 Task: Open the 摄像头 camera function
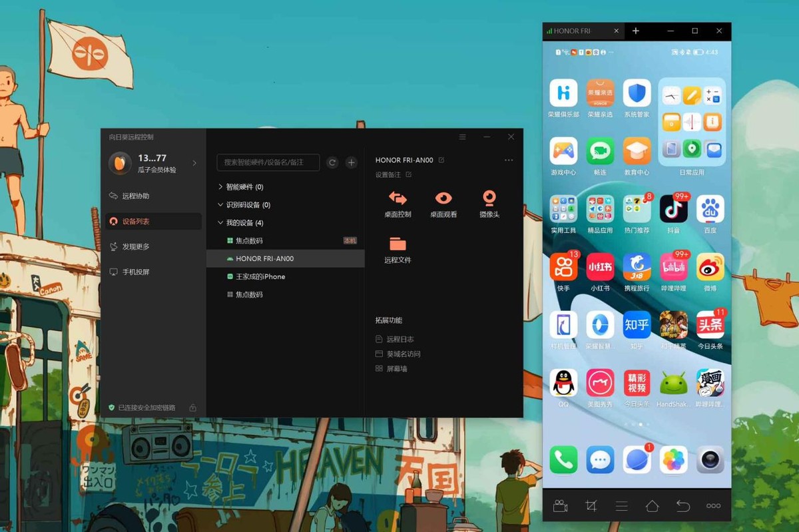tap(489, 198)
